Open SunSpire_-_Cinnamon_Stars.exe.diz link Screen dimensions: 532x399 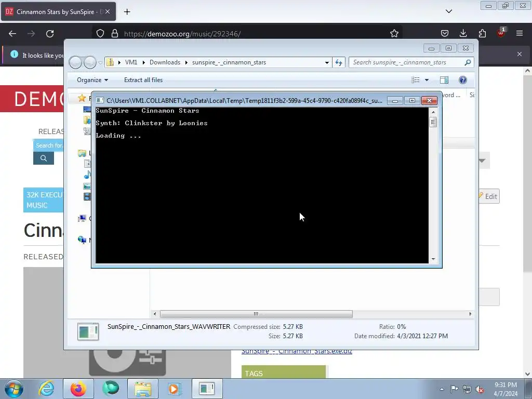[297, 351]
